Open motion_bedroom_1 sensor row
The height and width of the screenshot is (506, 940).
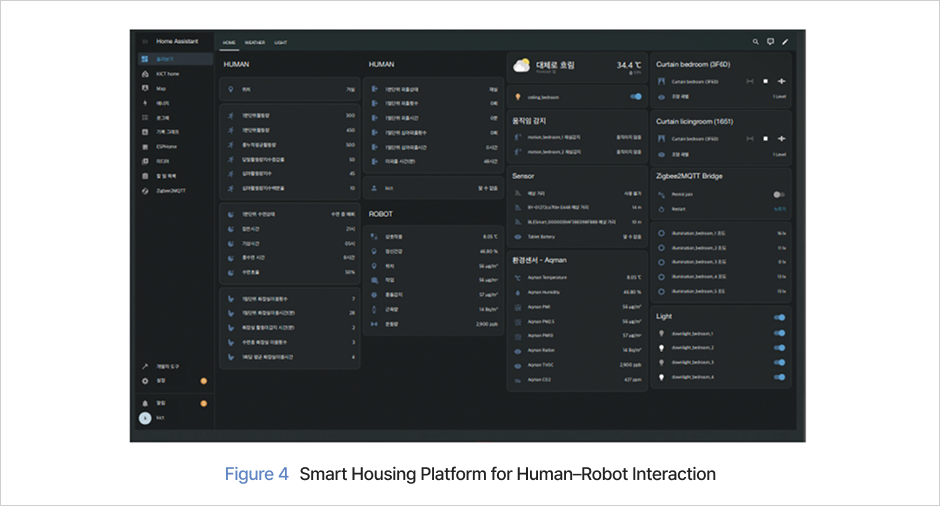(577, 137)
